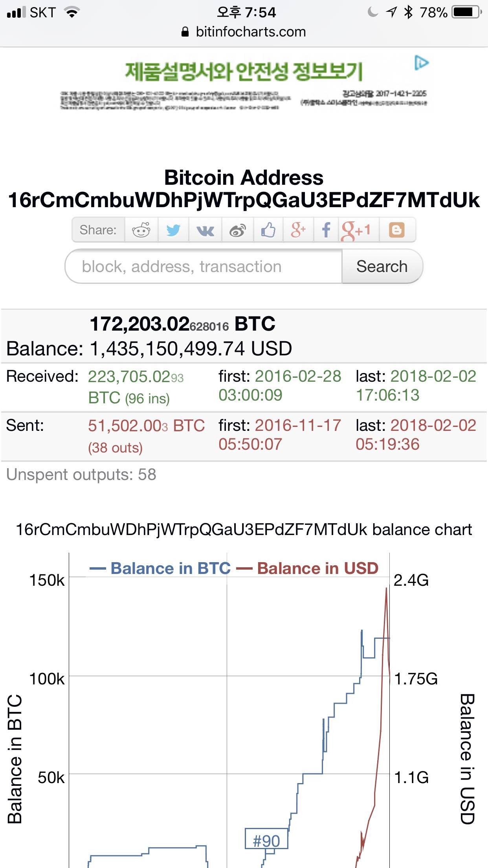Share the page on Facebook
Viewport: 488px width, 868px height.
(326, 230)
